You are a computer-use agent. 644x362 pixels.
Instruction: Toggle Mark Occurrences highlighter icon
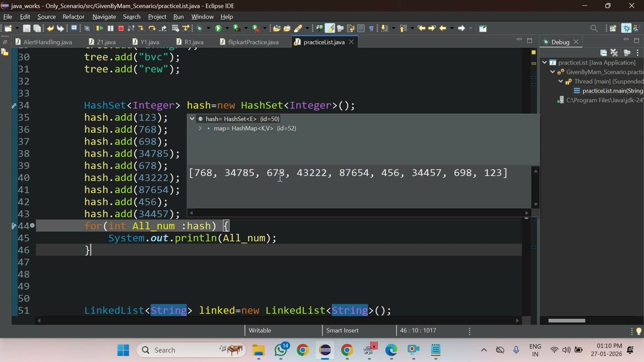pyautogui.click(x=330, y=28)
